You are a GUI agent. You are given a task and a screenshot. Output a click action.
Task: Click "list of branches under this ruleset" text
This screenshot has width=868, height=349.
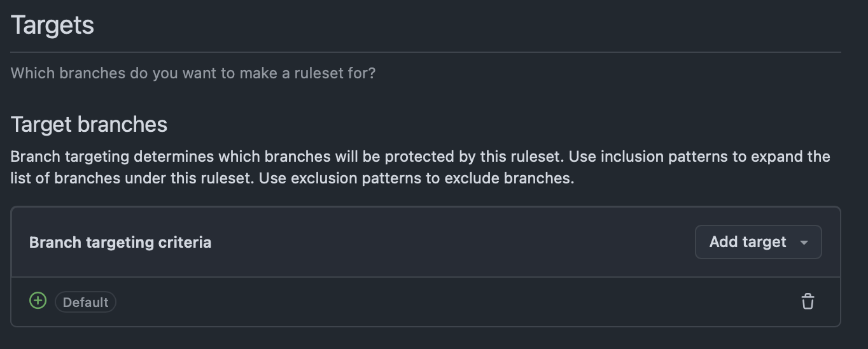132,178
